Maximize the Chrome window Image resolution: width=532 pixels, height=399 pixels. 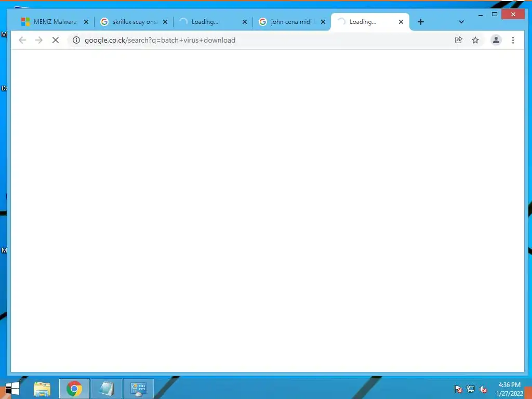(495, 14)
